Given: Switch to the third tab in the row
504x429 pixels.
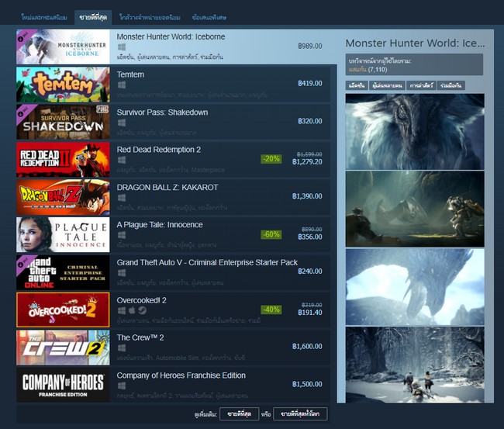Looking at the screenshot, I should [x=150, y=17].
